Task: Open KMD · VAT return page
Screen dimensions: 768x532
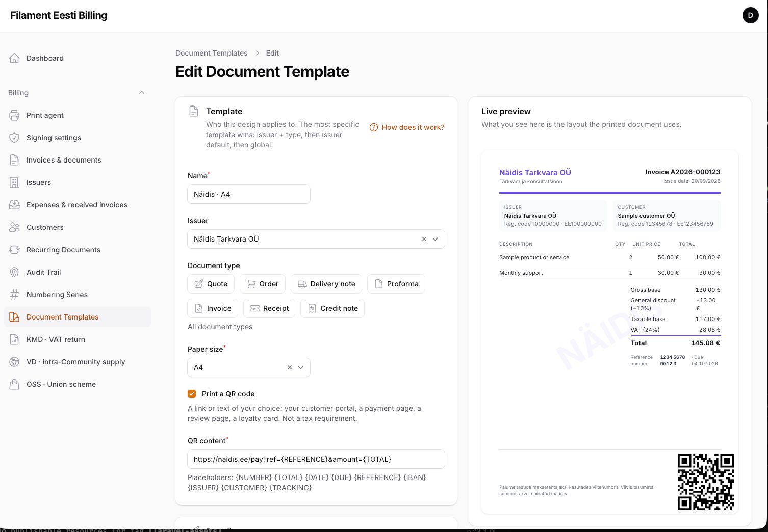Action: point(78,339)
